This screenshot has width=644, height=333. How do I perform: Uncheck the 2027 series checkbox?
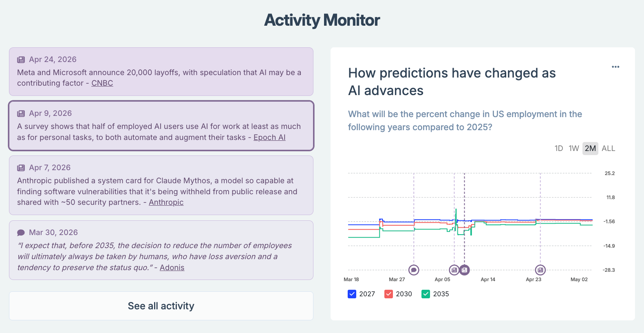(352, 294)
